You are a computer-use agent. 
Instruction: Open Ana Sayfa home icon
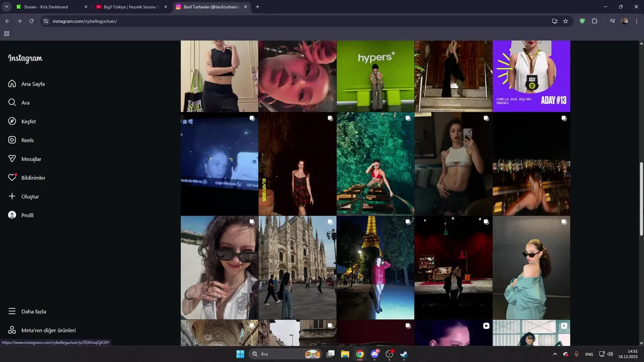pos(12,84)
